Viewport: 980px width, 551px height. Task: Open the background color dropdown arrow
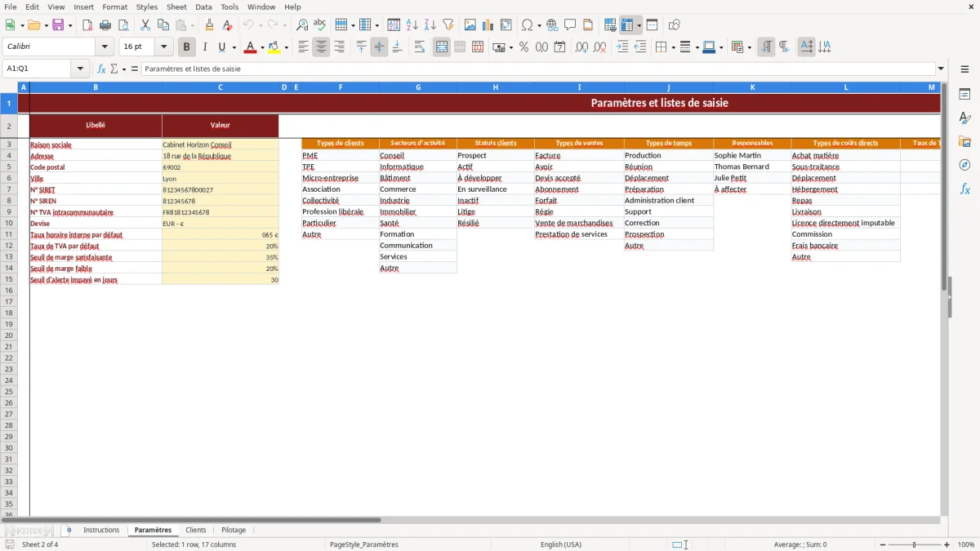tap(286, 47)
